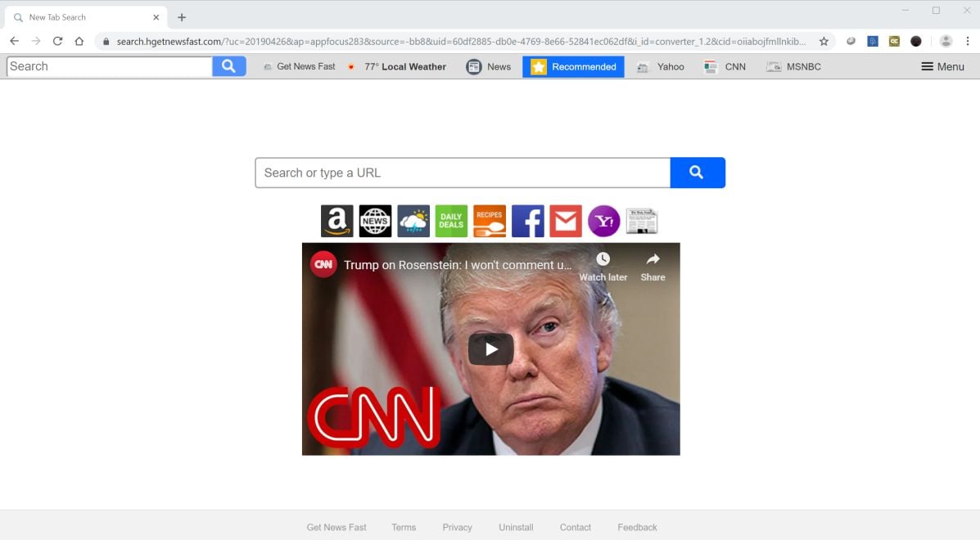Open the newspaper shortcut icon
This screenshot has width=980, height=540.
click(642, 221)
